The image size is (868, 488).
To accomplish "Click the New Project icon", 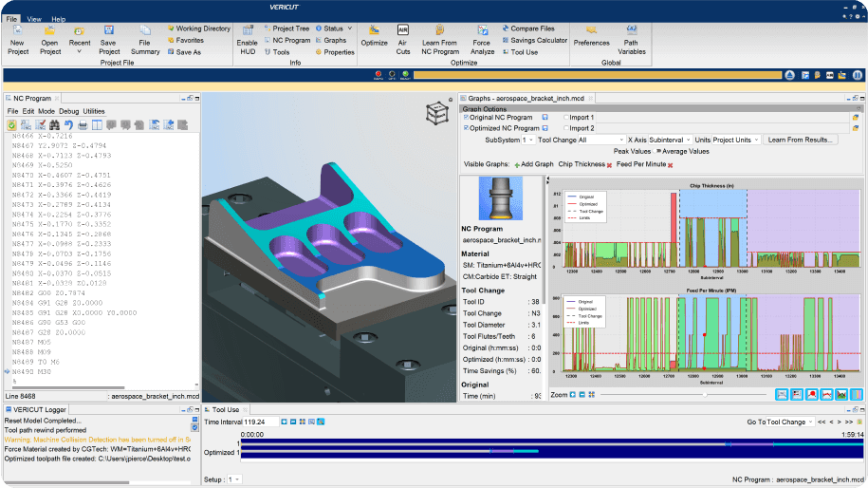I will [x=17, y=31].
